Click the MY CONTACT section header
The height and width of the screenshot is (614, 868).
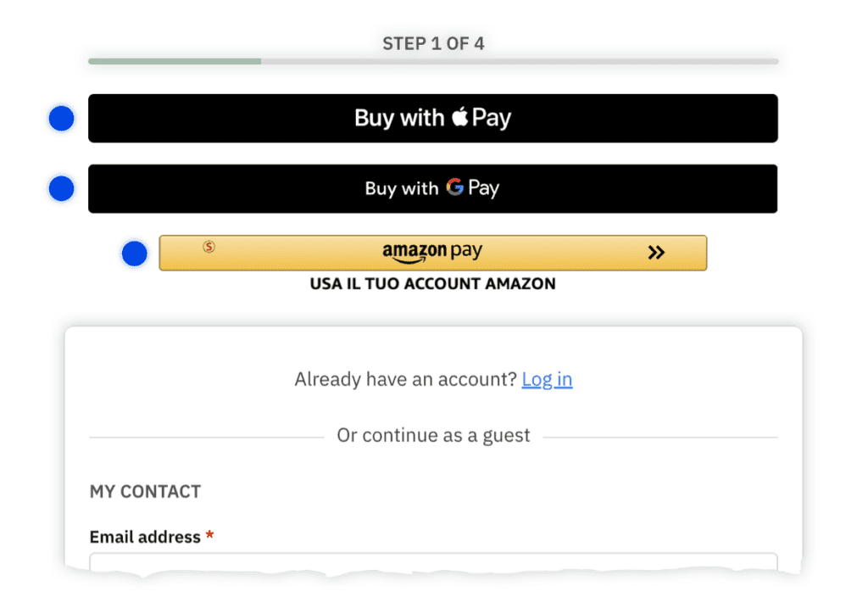pos(144,491)
